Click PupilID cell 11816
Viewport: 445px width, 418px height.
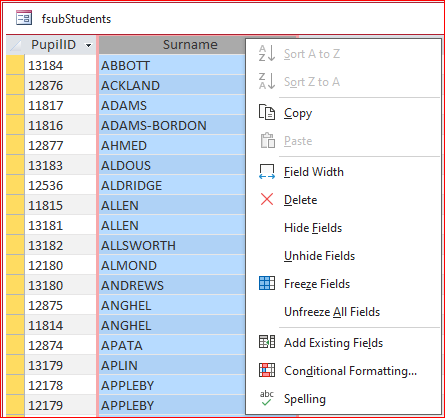[60, 125]
